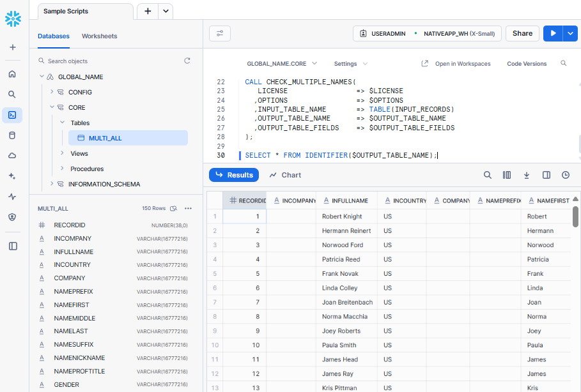The height and width of the screenshot is (392, 581).
Task: Show the Results tab
Action: coord(234,175)
